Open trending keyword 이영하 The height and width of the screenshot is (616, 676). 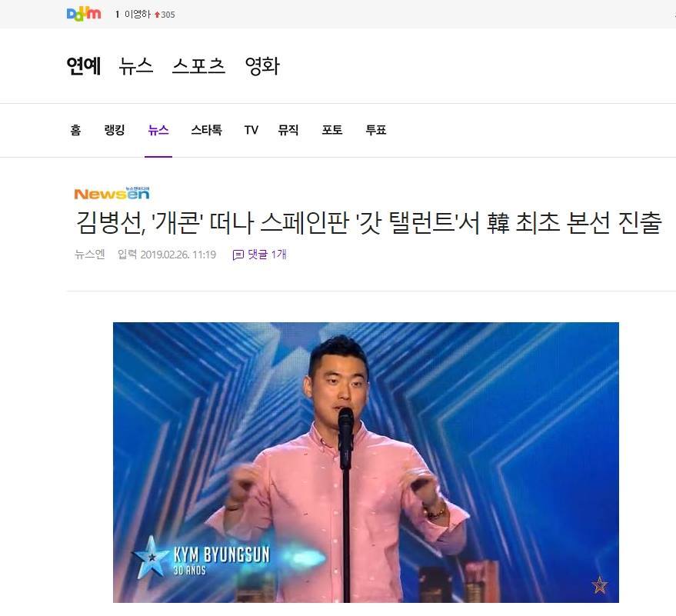point(137,14)
